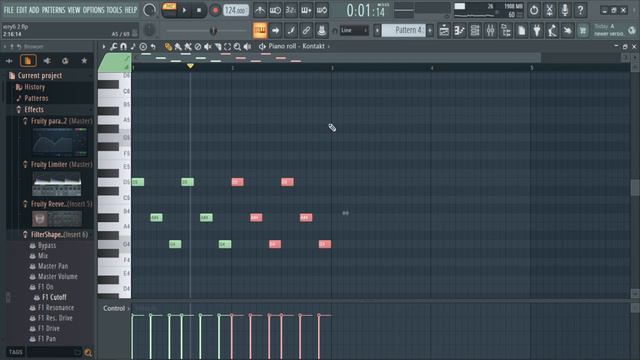Open the Control lane selector dropdown
640x360 pixels.
pos(116,308)
